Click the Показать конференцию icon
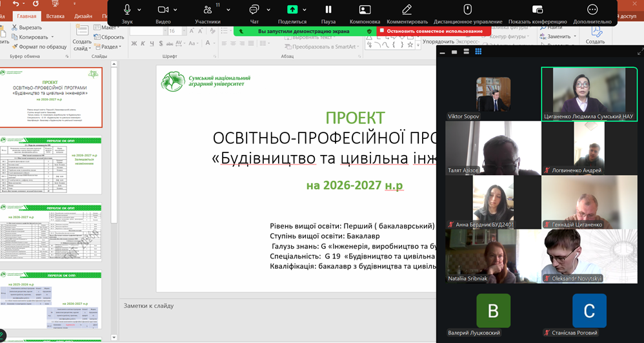 pos(538,10)
